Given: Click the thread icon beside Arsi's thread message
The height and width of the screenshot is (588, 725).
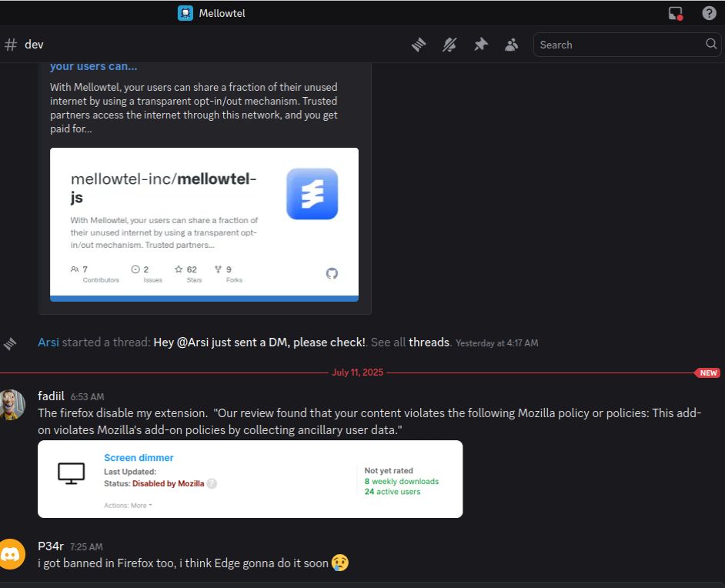Looking at the screenshot, I should click(10, 344).
